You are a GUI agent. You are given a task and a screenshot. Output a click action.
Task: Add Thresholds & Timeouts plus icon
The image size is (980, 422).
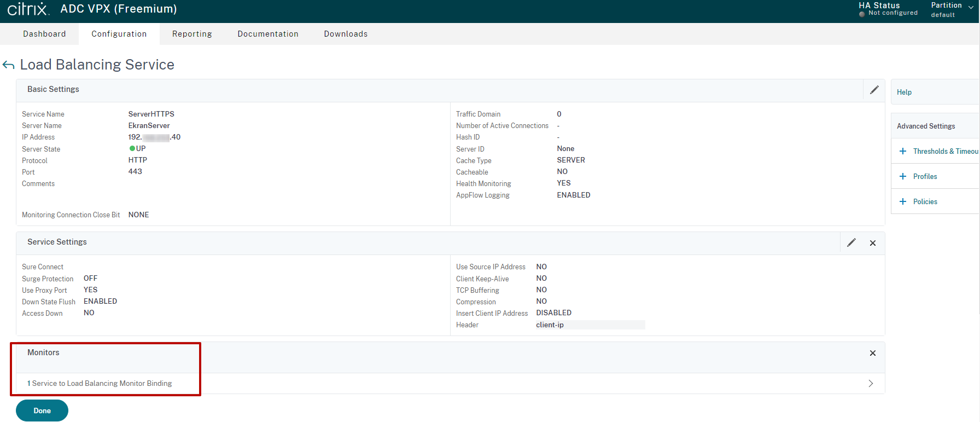point(902,151)
